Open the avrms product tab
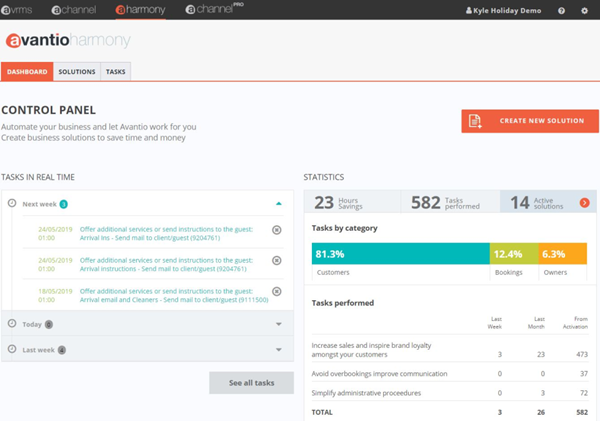The width and height of the screenshot is (600, 421). pyautogui.click(x=17, y=10)
